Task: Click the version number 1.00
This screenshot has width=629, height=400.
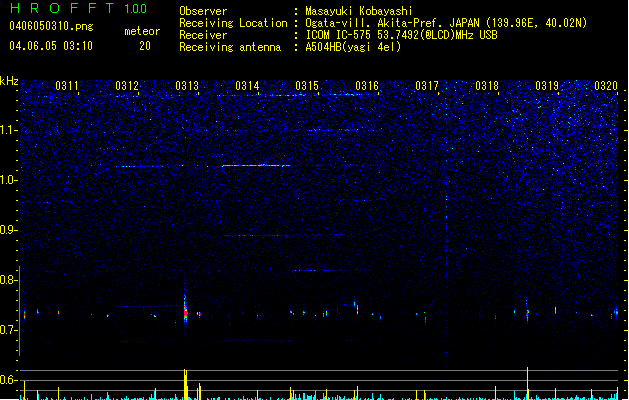Action: pyautogui.click(x=136, y=8)
